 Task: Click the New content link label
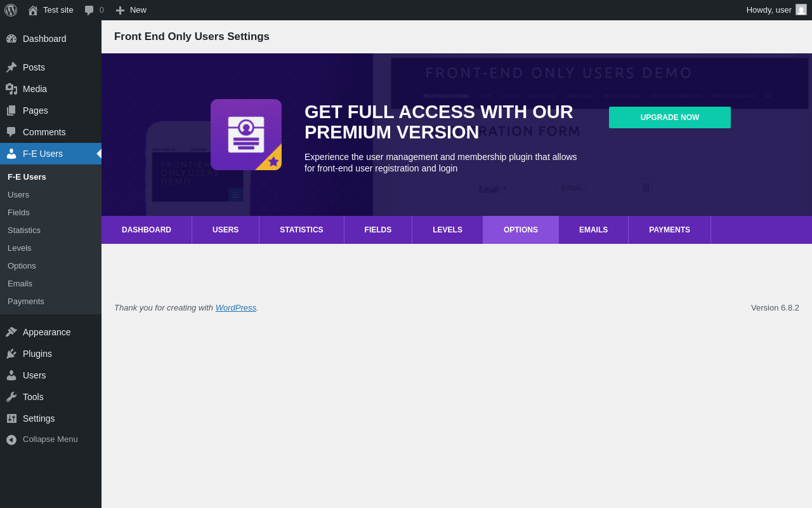point(138,10)
